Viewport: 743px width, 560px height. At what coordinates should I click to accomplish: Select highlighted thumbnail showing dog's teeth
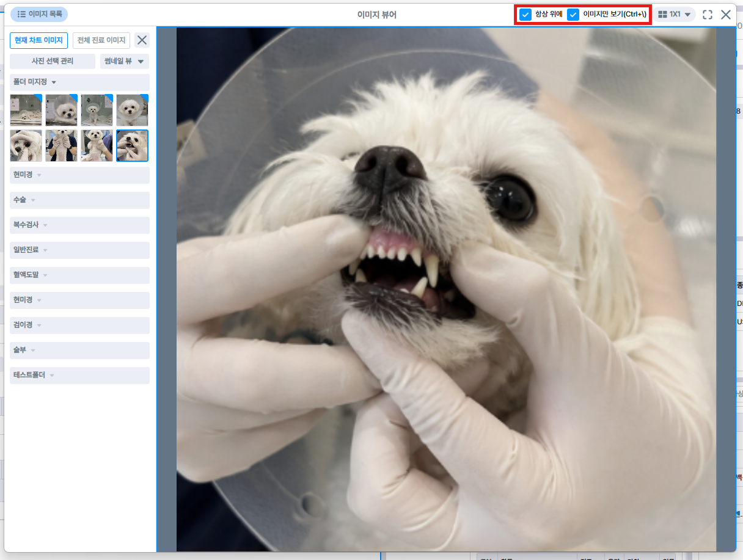pyautogui.click(x=133, y=145)
